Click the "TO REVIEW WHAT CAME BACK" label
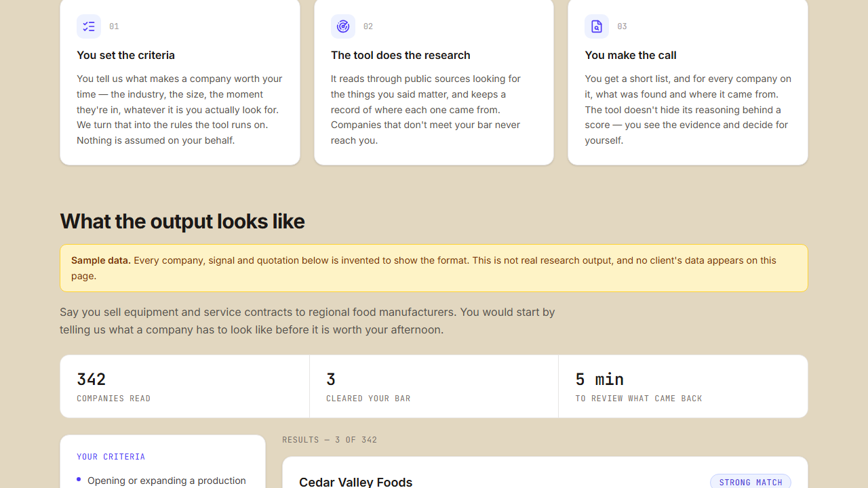Image resolution: width=868 pixels, height=488 pixels. click(639, 399)
